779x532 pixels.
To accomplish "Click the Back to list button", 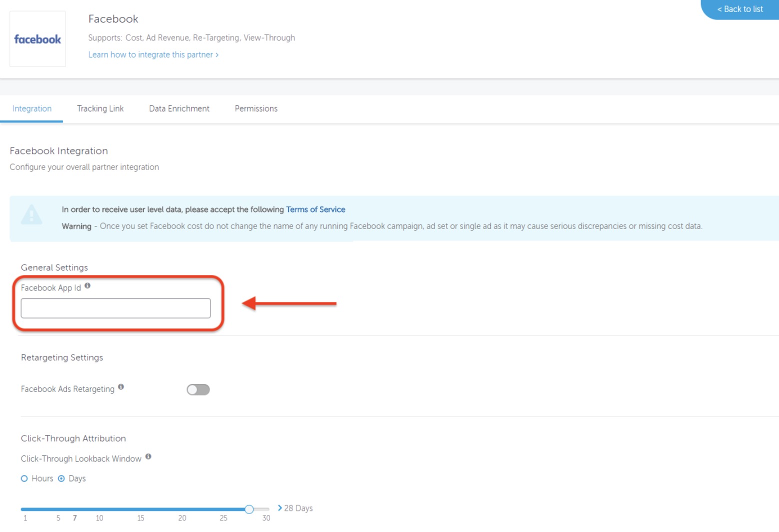I will pos(740,9).
